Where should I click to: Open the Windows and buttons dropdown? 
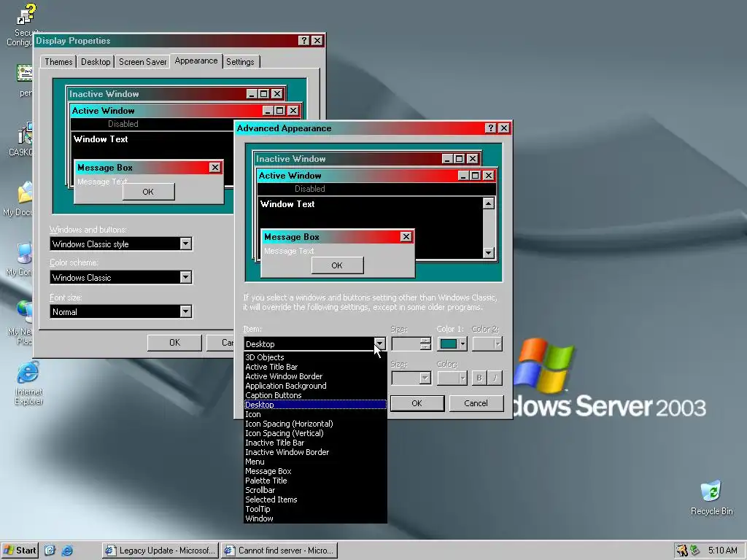(186, 244)
